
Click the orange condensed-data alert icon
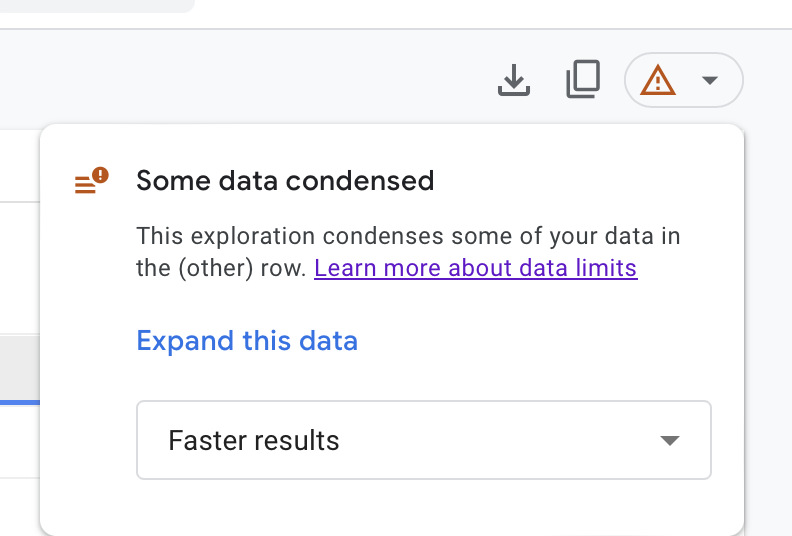(92, 181)
